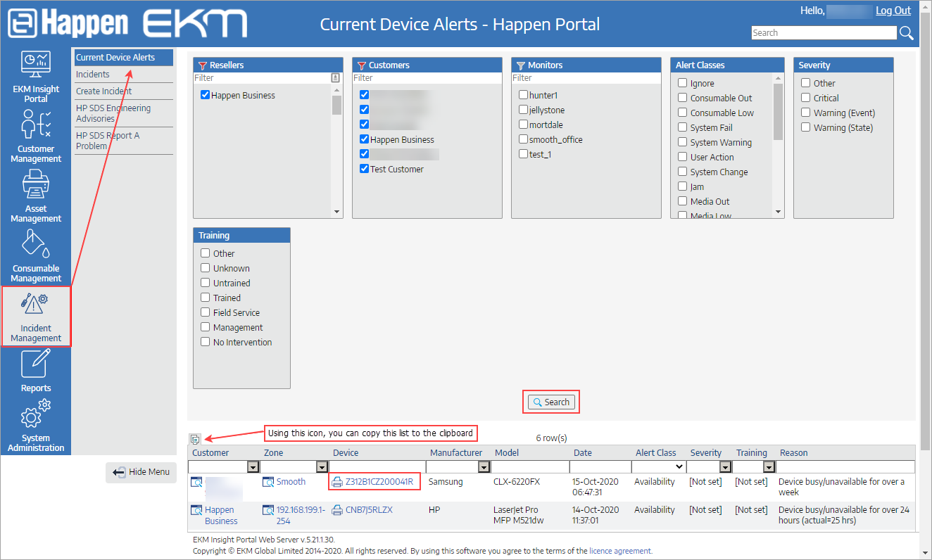Screen dimensions: 932x560
Task: Tick the Critical severity checkbox
Action: (806, 98)
